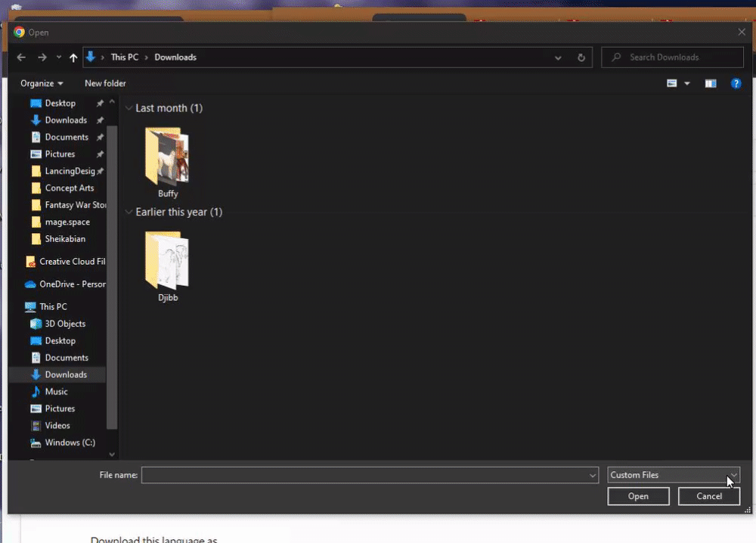This screenshot has height=543, width=756.
Task: Toggle the preview pane icon
Action: (711, 83)
